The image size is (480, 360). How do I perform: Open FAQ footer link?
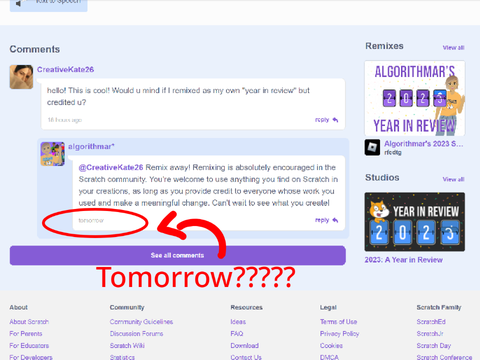(237, 334)
